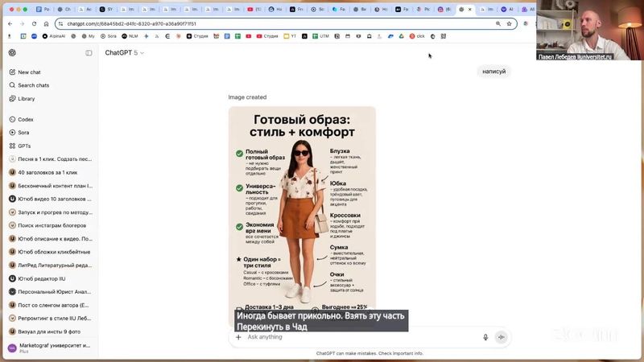Open the browser home page icon
The height and width of the screenshot is (362, 644).
[x=46, y=24]
